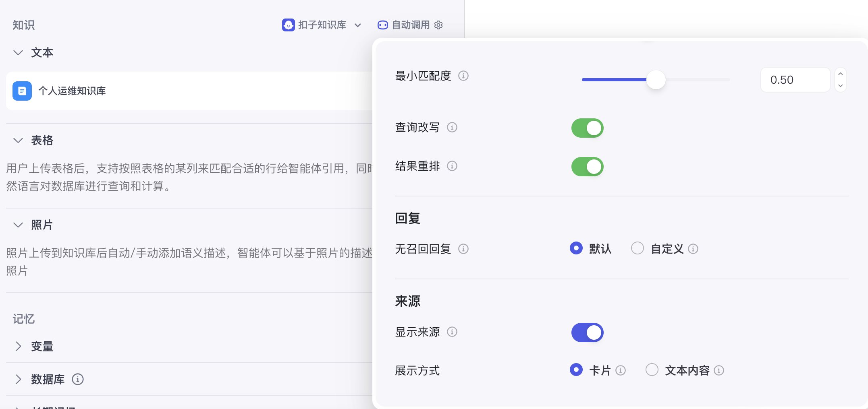The height and width of the screenshot is (409, 868).
Task: Collapse the 文本 section
Action: pyautogui.click(x=18, y=53)
